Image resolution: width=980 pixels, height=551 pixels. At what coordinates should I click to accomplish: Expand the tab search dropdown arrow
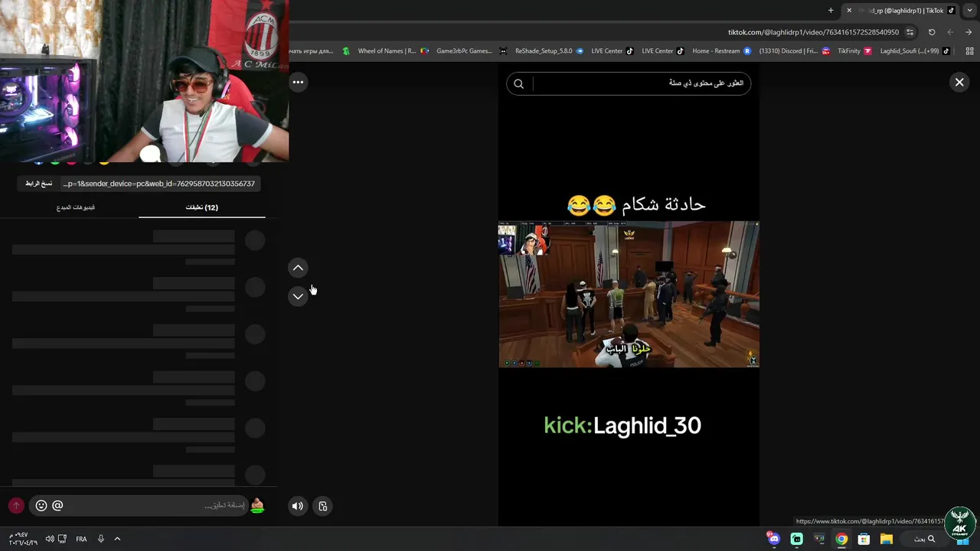point(970,10)
